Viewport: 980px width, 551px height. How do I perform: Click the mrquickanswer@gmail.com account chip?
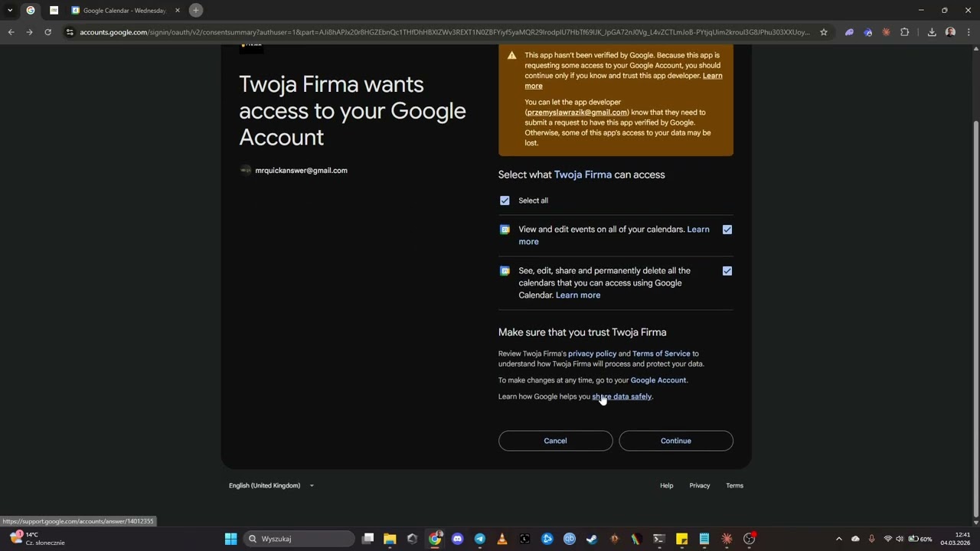[x=294, y=171]
